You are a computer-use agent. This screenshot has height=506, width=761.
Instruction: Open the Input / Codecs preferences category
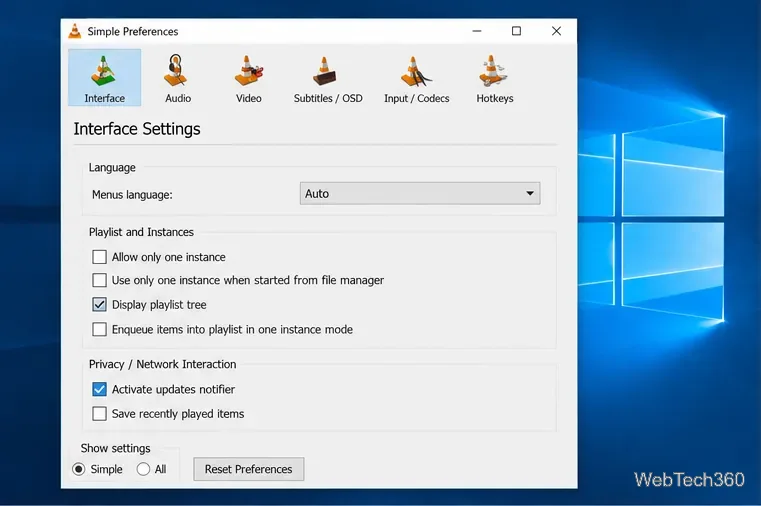click(416, 78)
